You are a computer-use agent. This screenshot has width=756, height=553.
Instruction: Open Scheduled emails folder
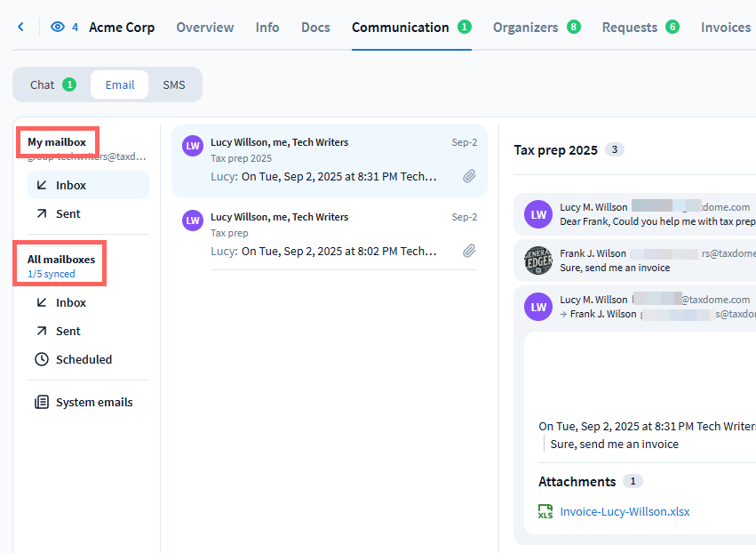click(x=84, y=360)
